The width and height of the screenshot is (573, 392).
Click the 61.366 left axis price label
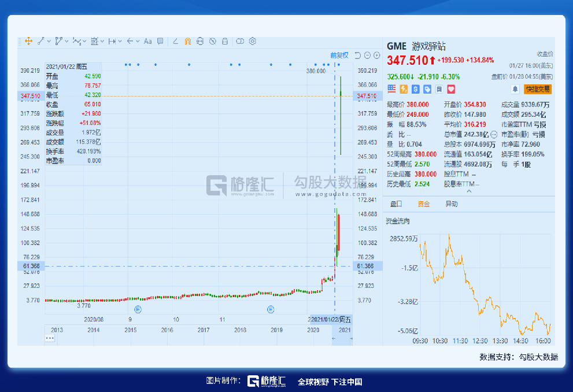tap(31, 266)
